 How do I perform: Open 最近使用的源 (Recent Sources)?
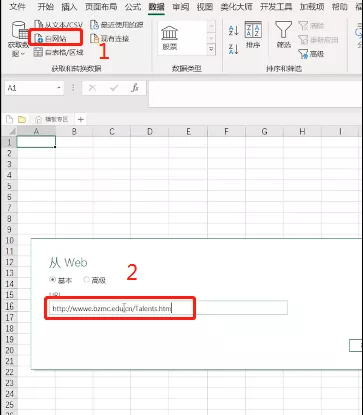click(117, 25)
